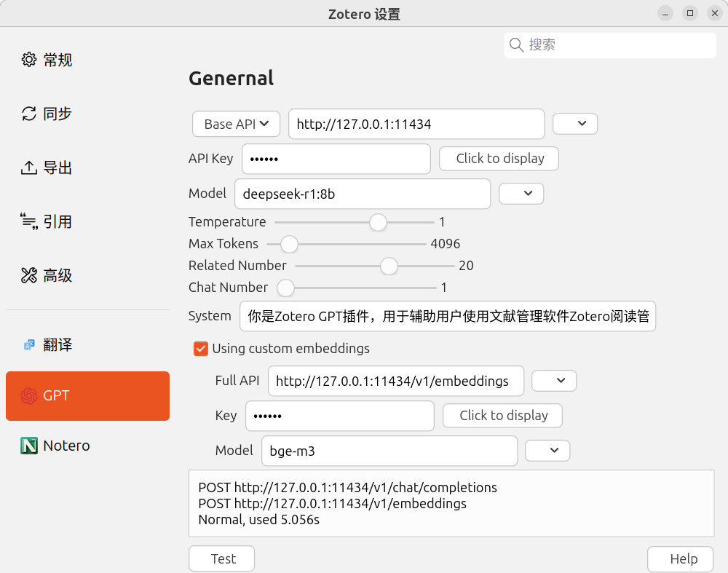Adjust the Related Number slider handle
The width and height of the screenshot is (728, 573).
(x=389, y=266)
